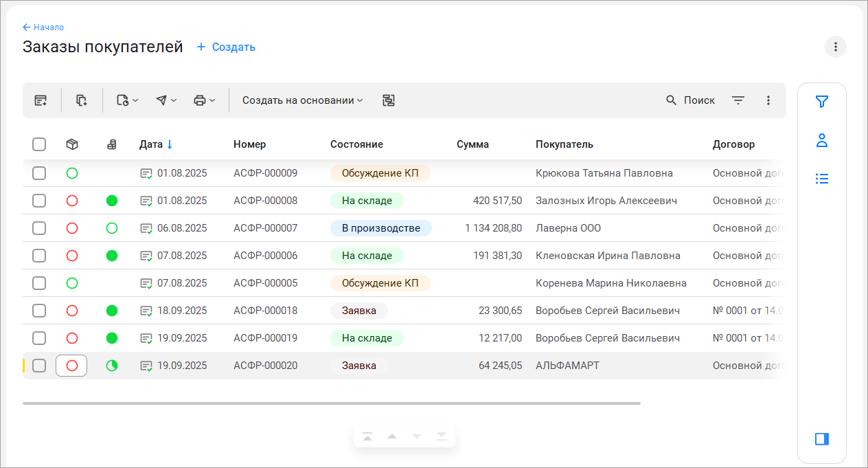The height and width of the screenshot is (468, 868).
Task: Toggle the side panel layout icon
Action: click(x=821, y=438)
